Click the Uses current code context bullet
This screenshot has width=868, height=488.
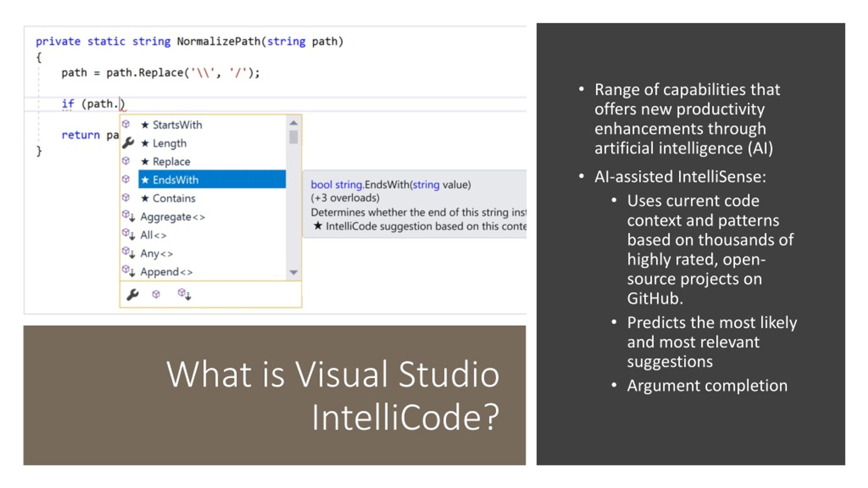pyautogui.click(x=710, y=250)
